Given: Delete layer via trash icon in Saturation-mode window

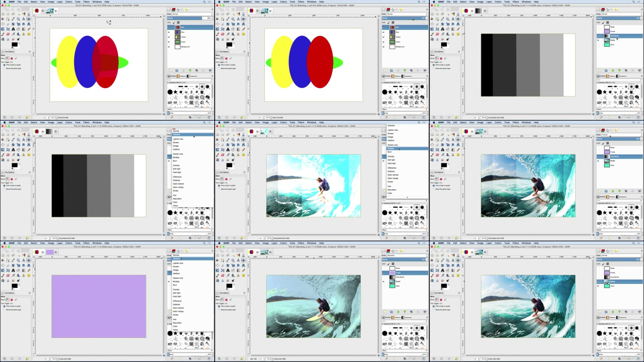Looking at the screenshot, I should pos(425,312).
